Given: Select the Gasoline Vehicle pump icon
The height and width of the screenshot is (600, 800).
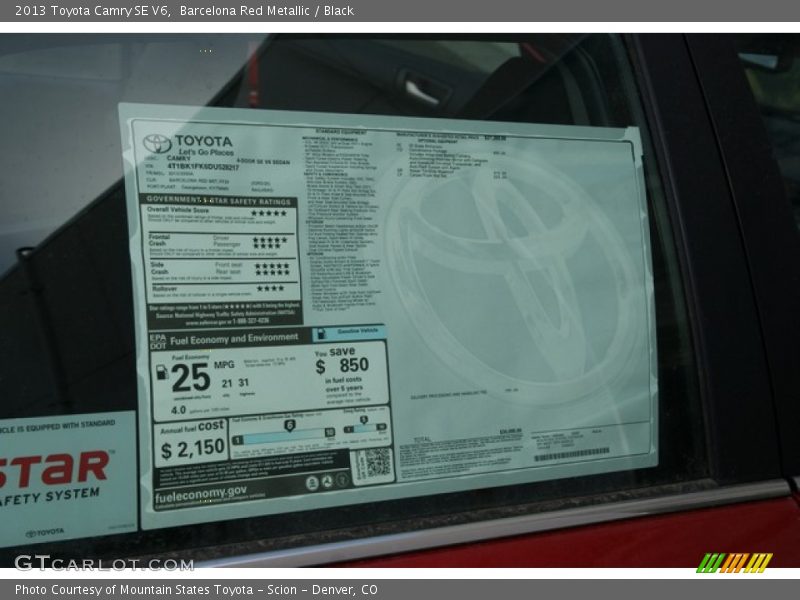Looking at the screenshot, I should [322, 333].
